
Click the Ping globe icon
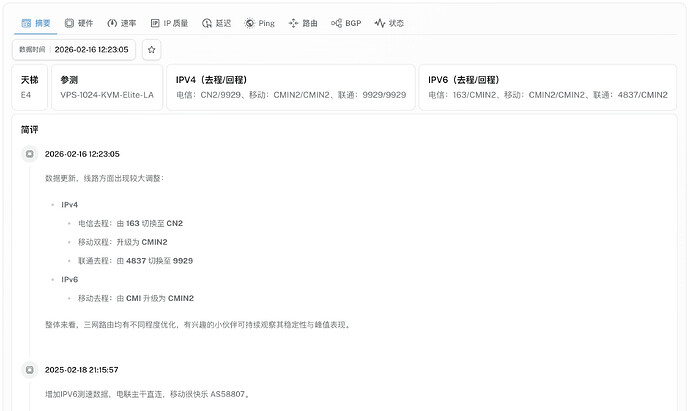pos(250,23)
